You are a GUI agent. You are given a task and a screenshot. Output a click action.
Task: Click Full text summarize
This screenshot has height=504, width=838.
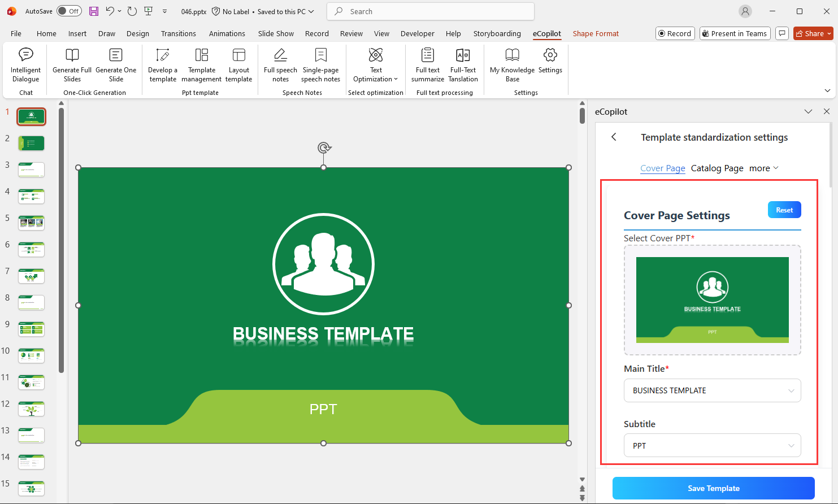[427, 65]
